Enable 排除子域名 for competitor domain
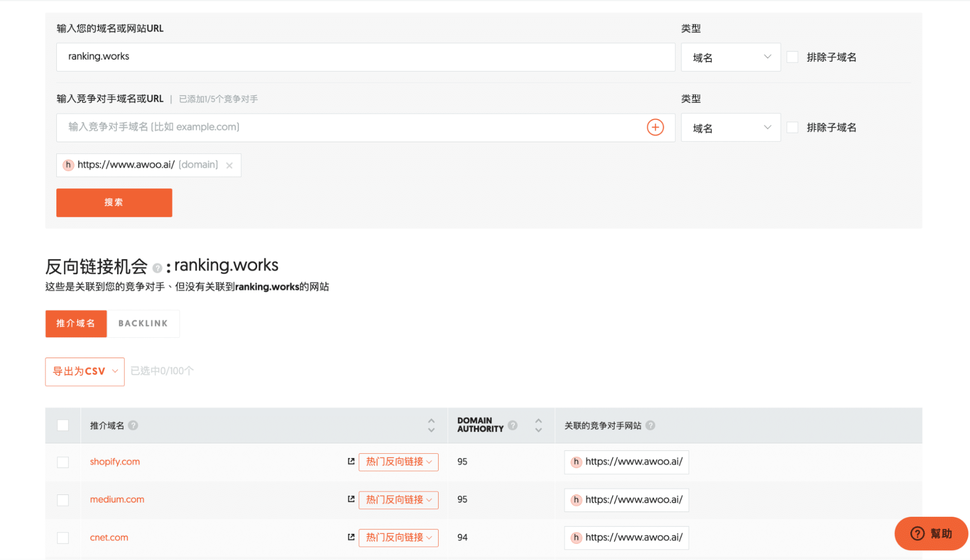 [x=792, y=128]
